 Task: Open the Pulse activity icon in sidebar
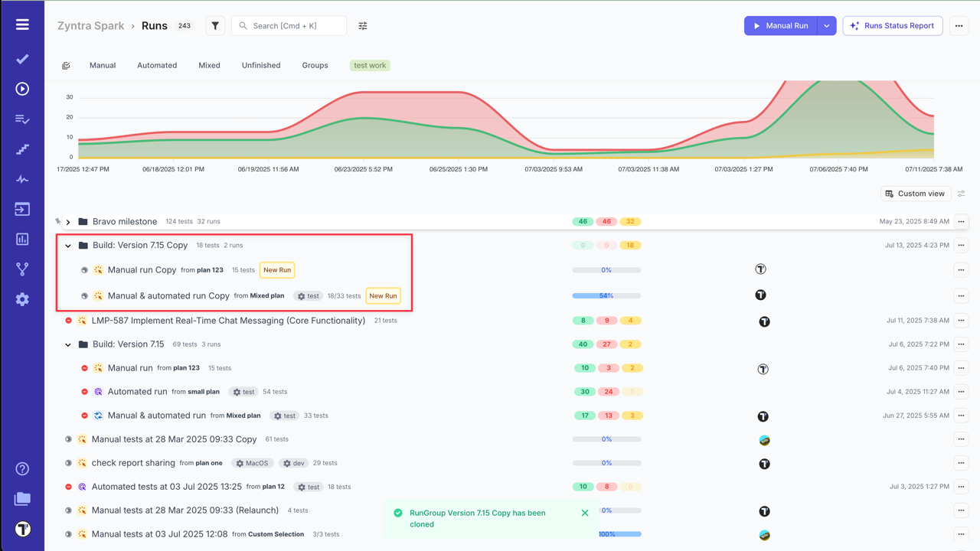point(22,179)
